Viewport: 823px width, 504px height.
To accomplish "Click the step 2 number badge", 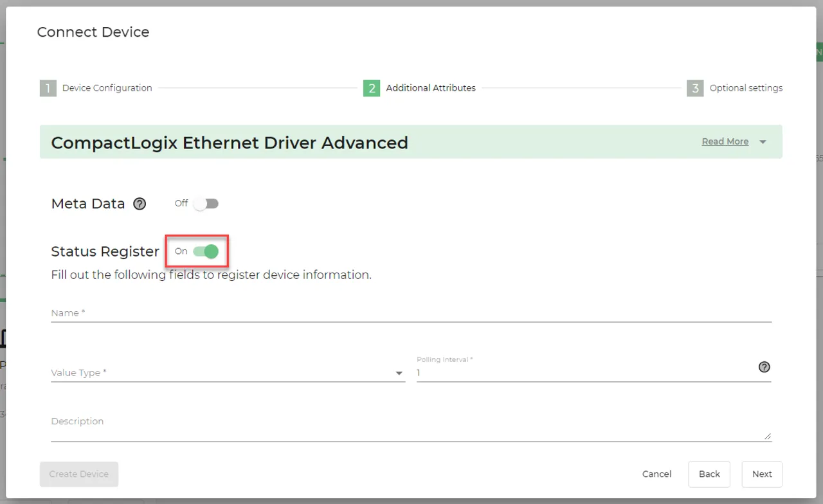I will (372, 88).
